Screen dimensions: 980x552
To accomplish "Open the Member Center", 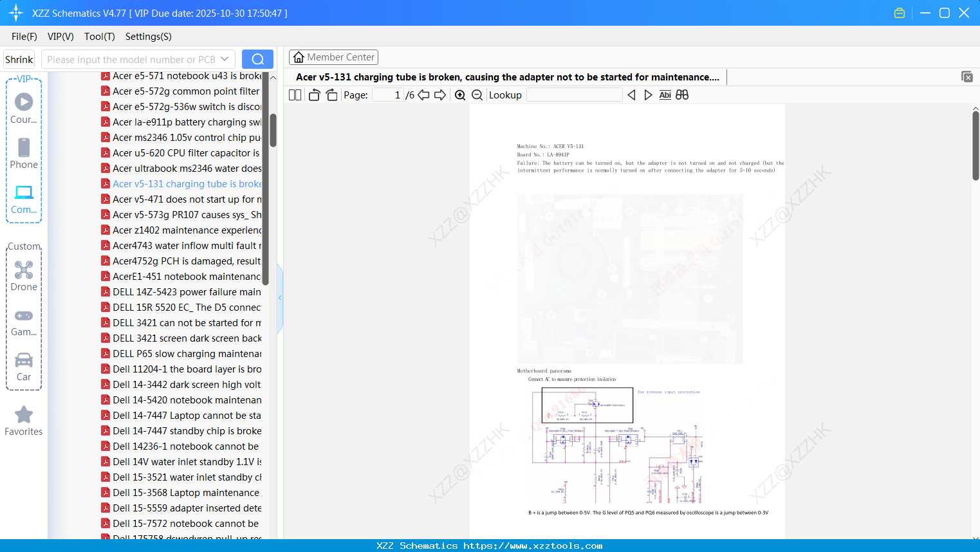I will tap(333, 57).
